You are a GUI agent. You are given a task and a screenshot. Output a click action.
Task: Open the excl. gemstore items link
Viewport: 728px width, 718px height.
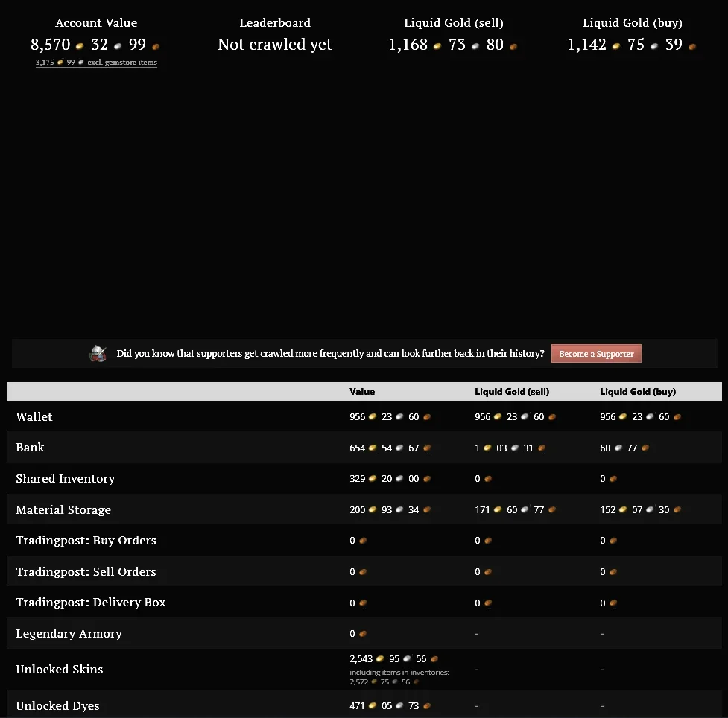point(96,63)
